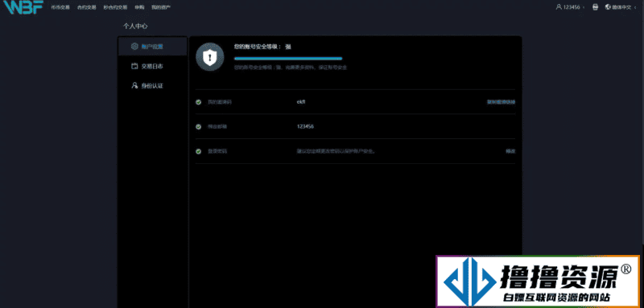644x308 pixels.
Task: Select 账户设置 in the sidebar
Action: pos(152,47)
